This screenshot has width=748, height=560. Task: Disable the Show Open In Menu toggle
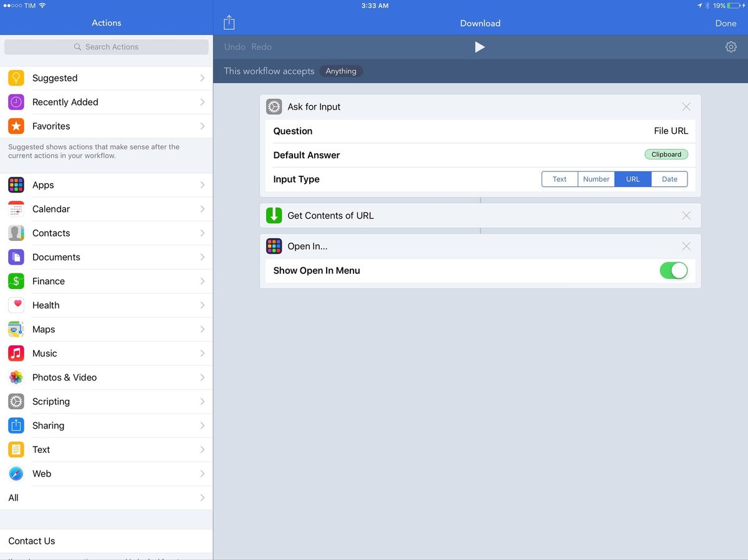[x=674, y=270]
